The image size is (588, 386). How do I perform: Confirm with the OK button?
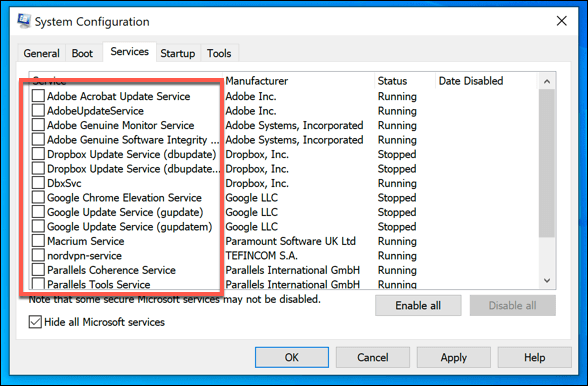pyautogui.click(x=292, y=357)
